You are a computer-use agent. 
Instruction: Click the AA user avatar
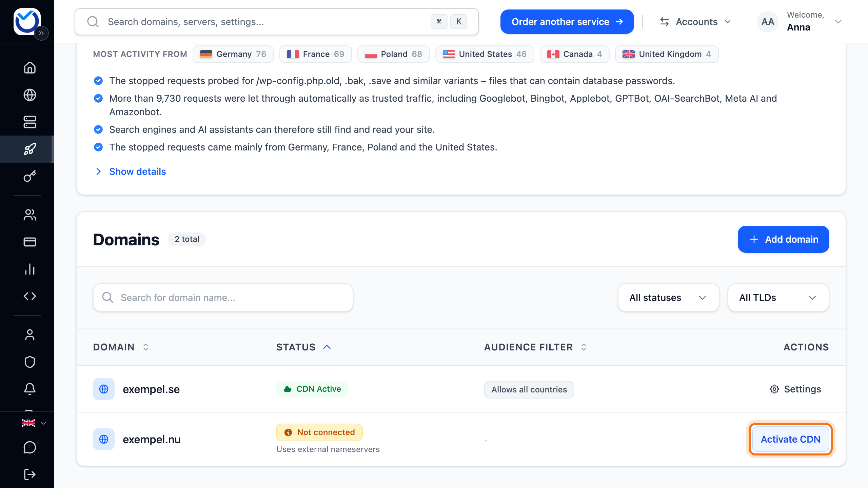[768, 22]
